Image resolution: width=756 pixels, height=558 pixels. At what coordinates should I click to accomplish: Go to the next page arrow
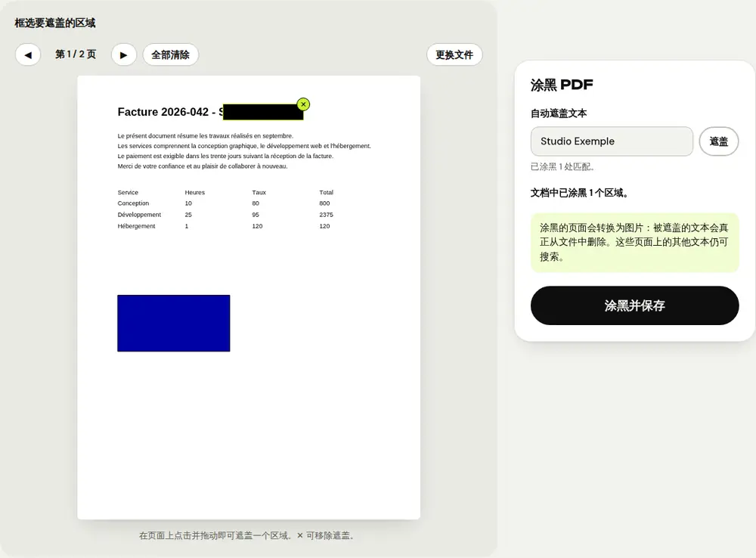pos(124,54)
